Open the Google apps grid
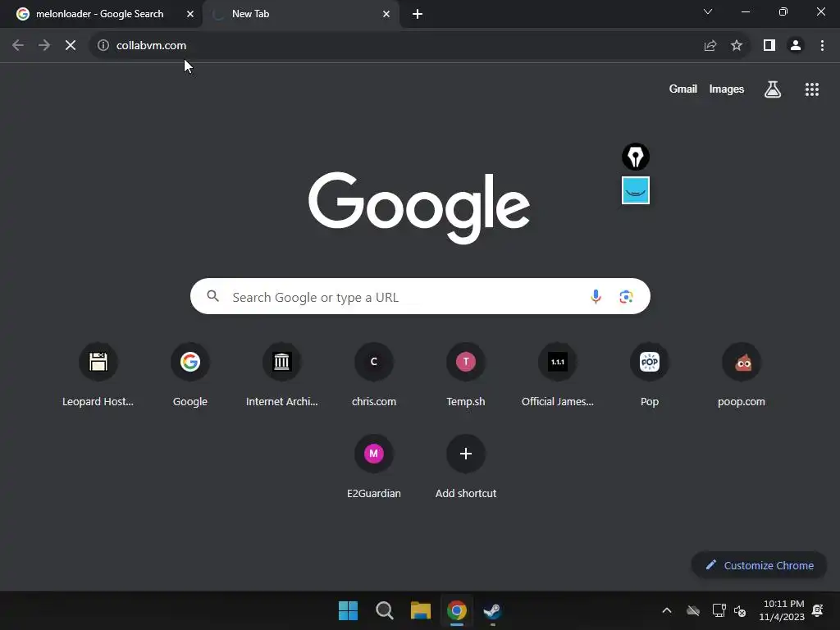Viewport: 840px width, 630px height. (811, 89)
